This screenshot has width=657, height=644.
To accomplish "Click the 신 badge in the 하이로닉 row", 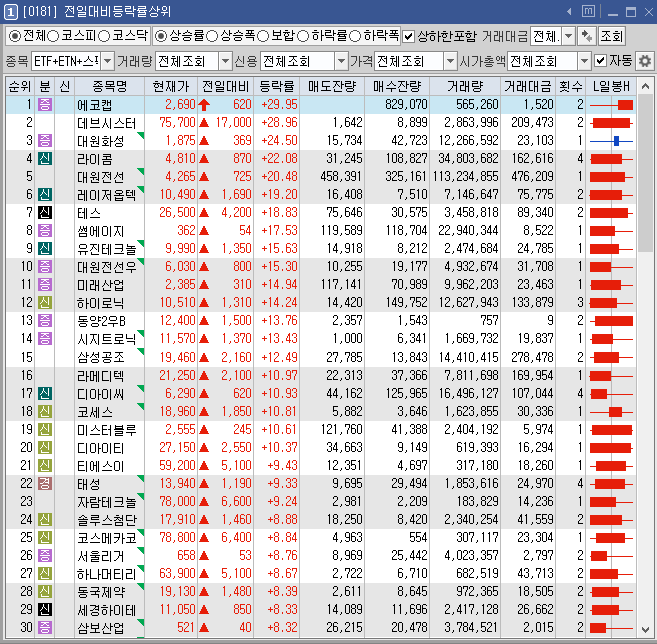I will 45,303.
